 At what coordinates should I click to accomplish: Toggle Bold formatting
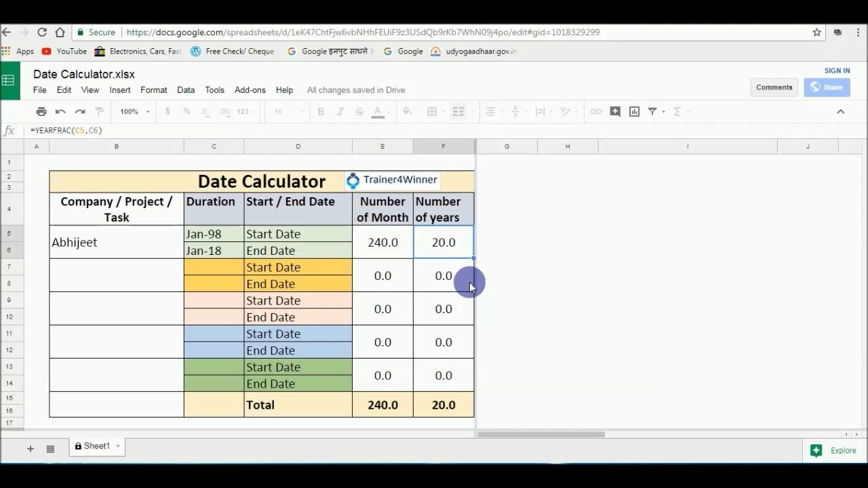tap(321, 112)
